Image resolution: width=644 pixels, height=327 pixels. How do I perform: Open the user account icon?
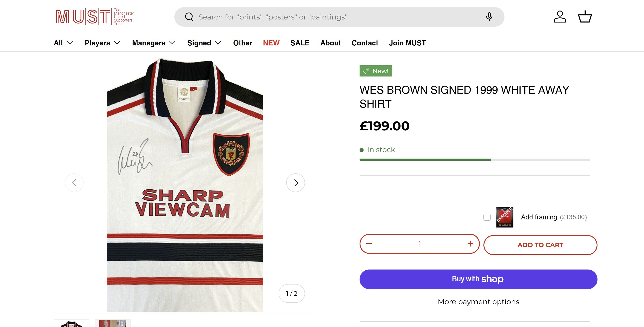(x=559, y=17)
